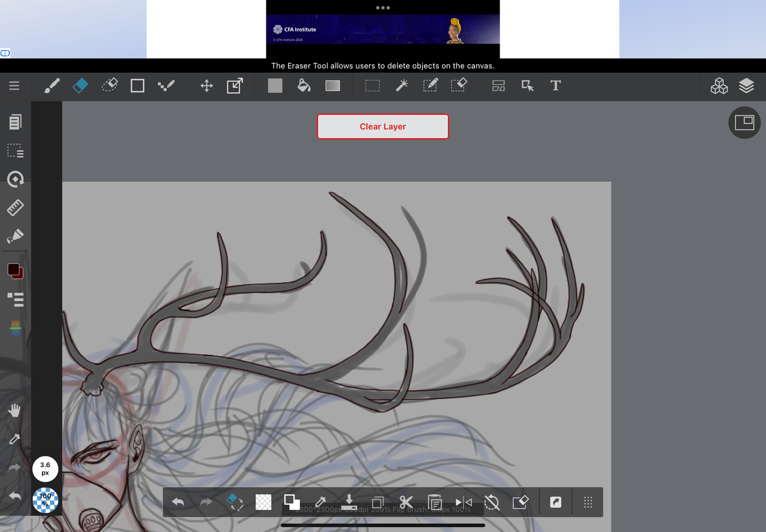The height and width of the screenshot is (532, 766).
Task: Open the shortcut bar settings arrow icon
Action: 556,502
